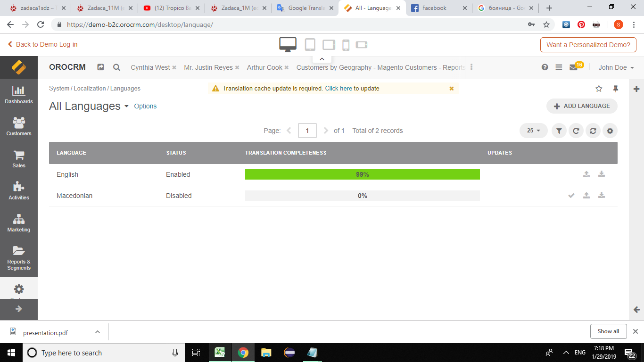Click the grid filter funnel icon
The width and height of the screenshot is (644, 362).
559,131
